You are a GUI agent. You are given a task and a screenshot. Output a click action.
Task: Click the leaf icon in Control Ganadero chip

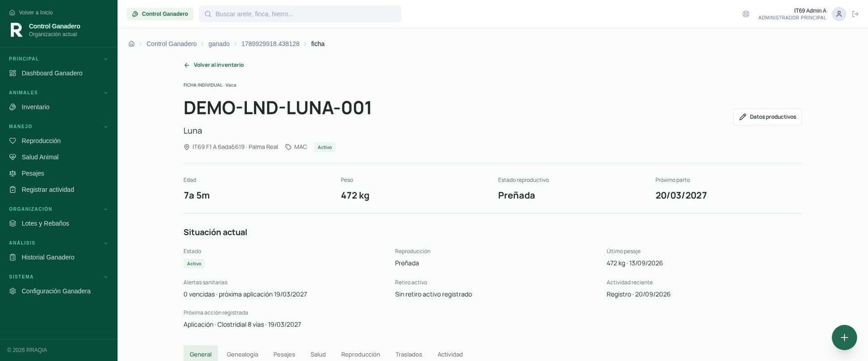point(135,14)
